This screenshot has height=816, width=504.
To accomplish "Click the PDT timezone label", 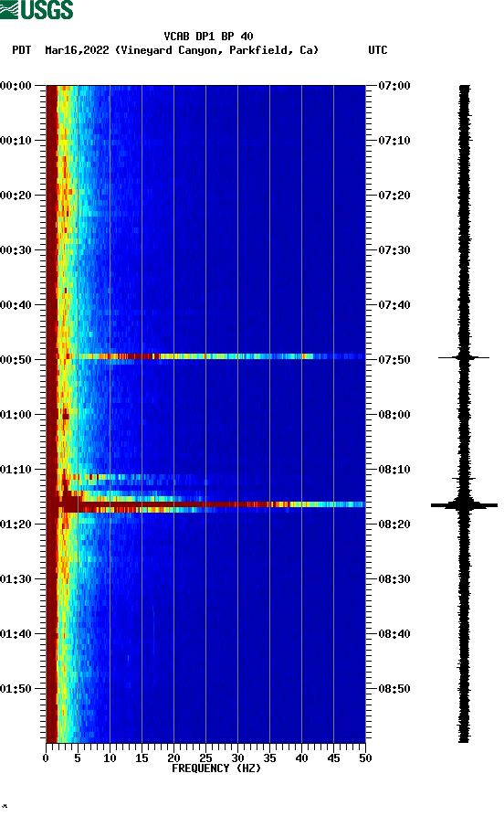I will pos(21,50).
